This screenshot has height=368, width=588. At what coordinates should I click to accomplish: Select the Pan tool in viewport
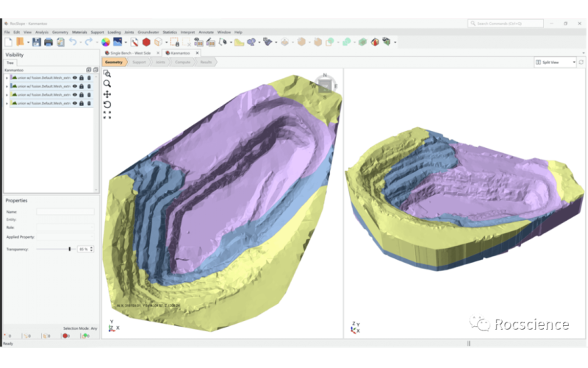pyautogui.click(x=107, y=94)
